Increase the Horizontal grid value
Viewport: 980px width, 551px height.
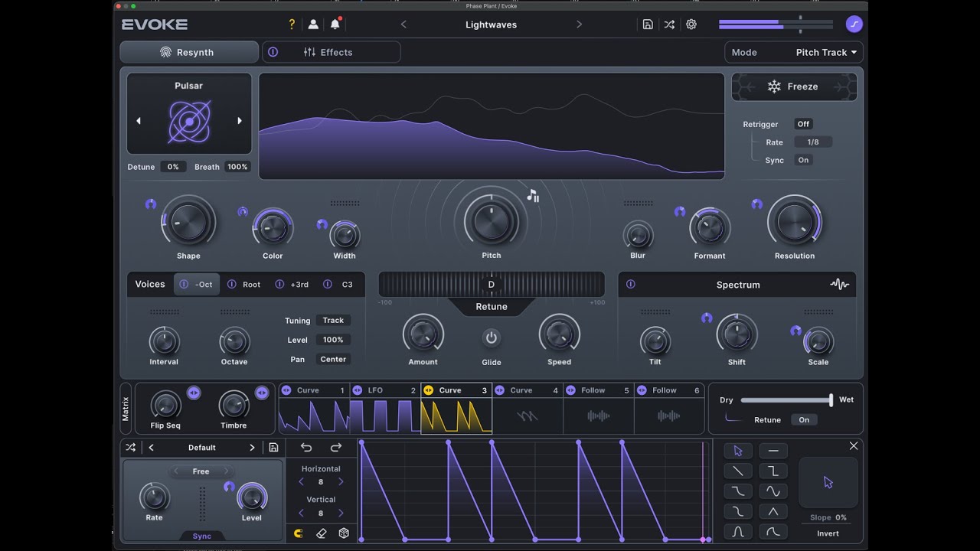(341, 482)
